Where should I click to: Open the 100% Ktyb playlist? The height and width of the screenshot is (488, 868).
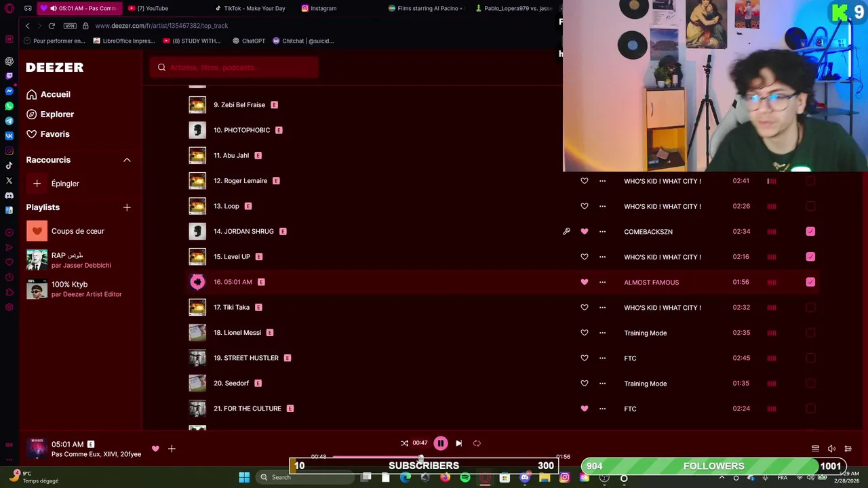pos(75,289)
